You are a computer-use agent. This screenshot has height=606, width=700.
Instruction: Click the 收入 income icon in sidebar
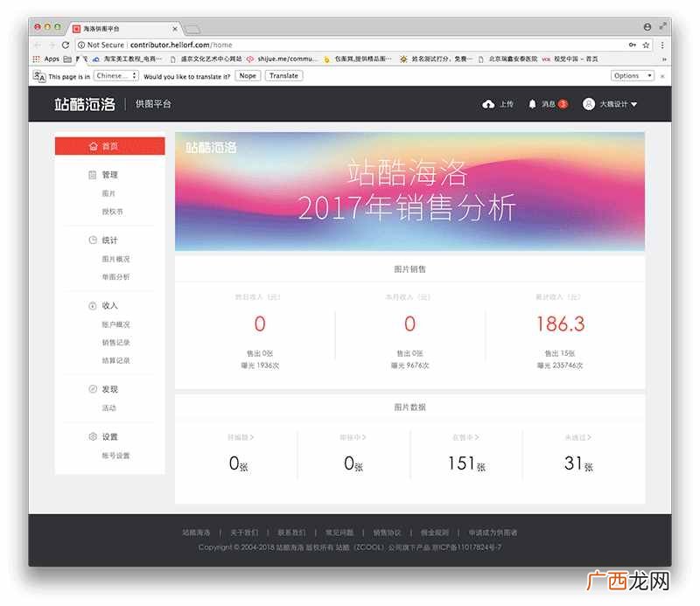(x=93, y=306)
